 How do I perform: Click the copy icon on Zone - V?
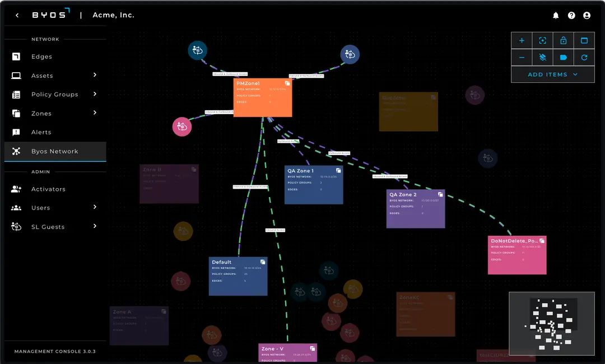tap(313, 348)
